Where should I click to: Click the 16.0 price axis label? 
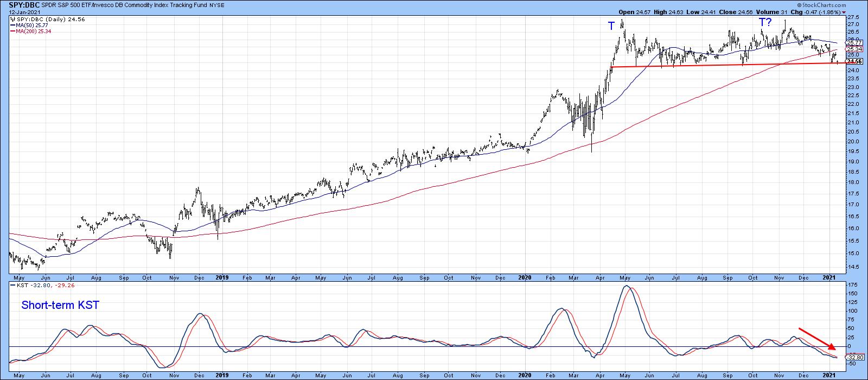(852, 228)
